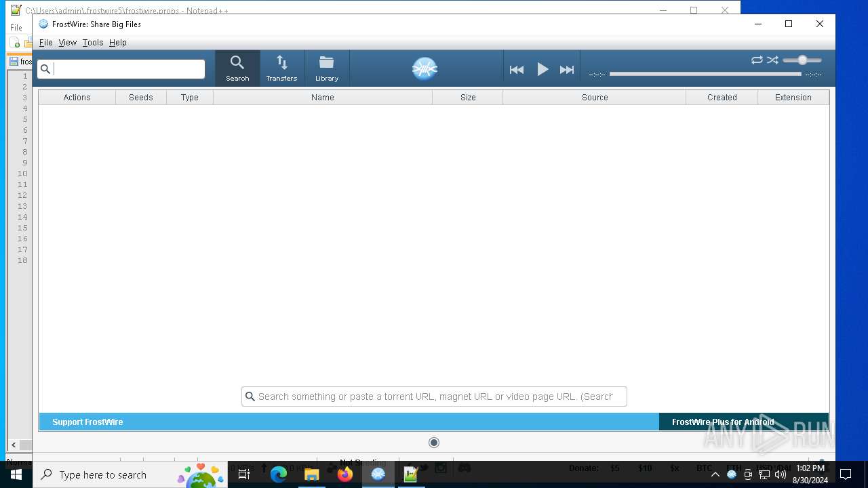Open Task View from the taskbar
868x488 pixels.
point(244,474)
